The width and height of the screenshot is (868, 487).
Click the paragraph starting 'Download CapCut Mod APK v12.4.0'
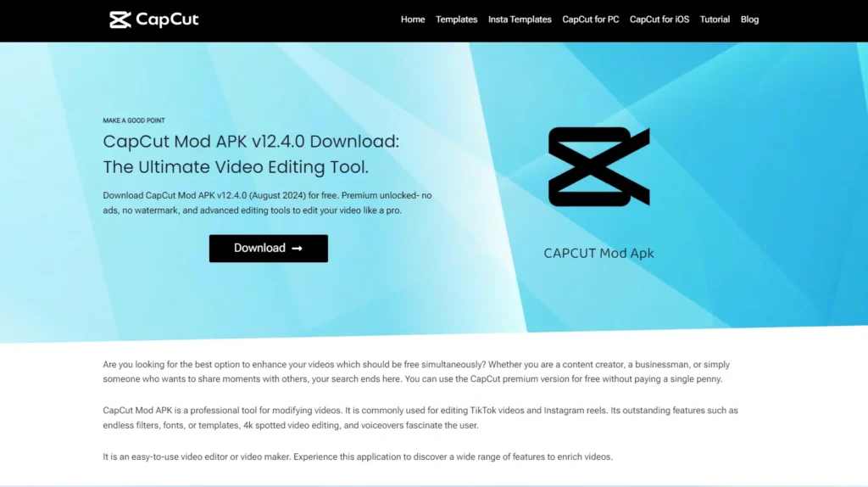pyautogui.click(x=267, y=203)
